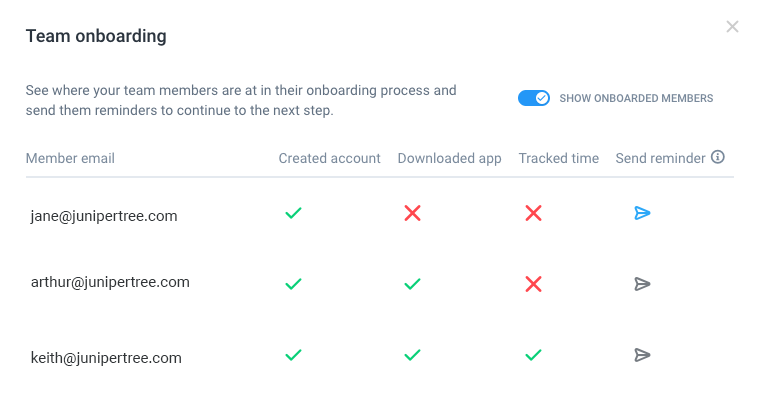Click jane's Created account green checkmark
759x398 pixels.
click(x=293, y=213)
